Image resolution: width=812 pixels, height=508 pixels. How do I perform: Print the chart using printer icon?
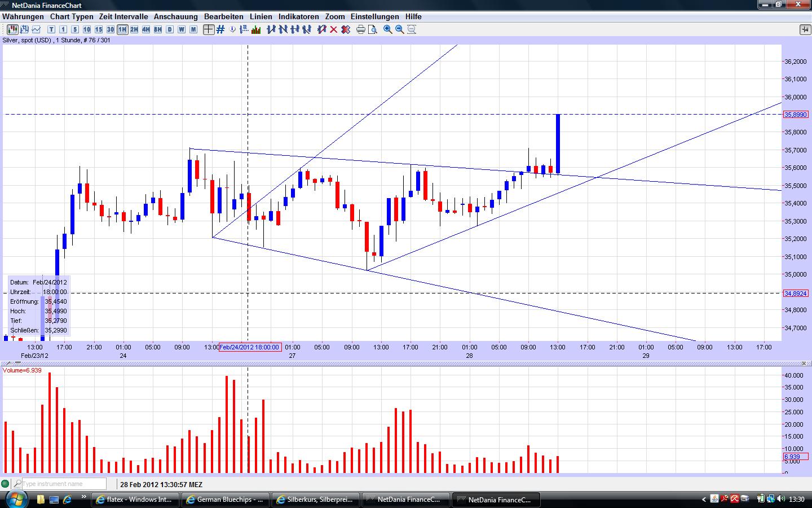[361, 29]
